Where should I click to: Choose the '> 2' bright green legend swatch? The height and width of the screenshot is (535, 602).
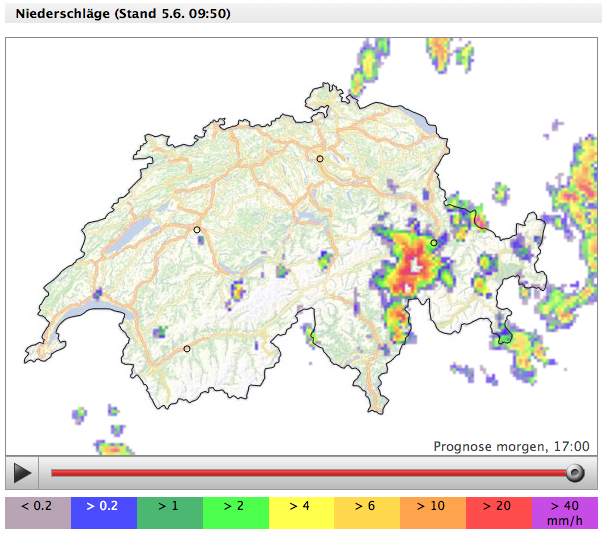tap(235, 513)
